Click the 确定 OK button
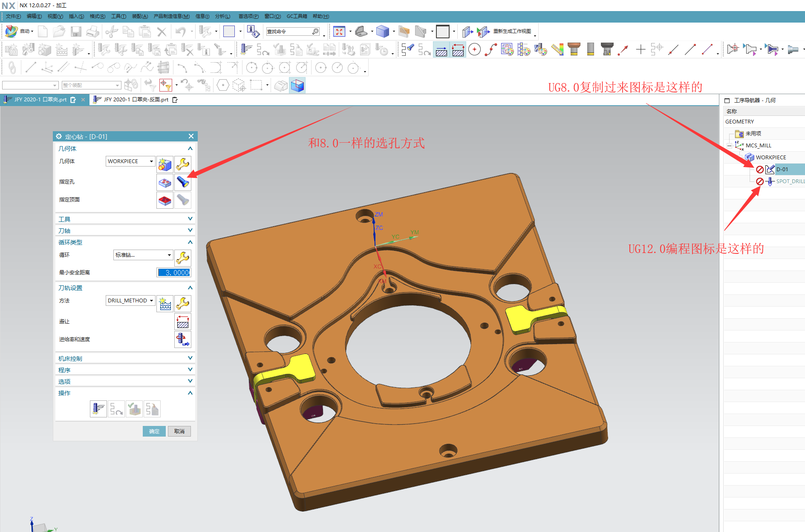805x532 pixels. tap(154, 431)
